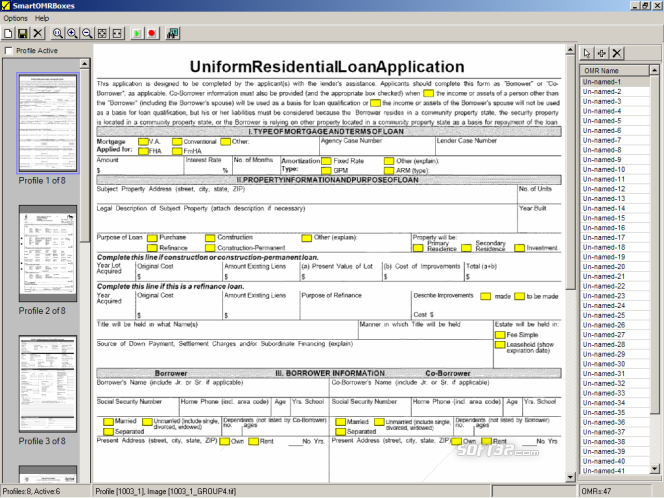Select Un-named-8 in the OMR list
664x498 pixels.
pos(615,150)
